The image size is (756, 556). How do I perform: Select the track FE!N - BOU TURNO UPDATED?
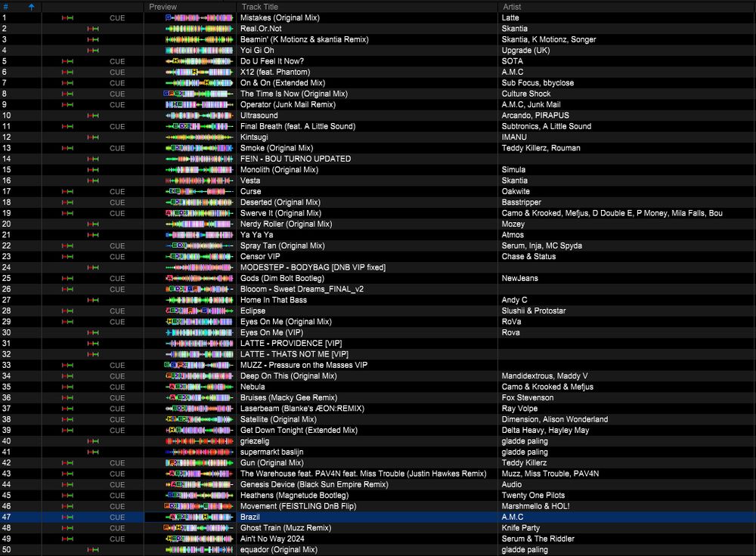click(296, 159)
